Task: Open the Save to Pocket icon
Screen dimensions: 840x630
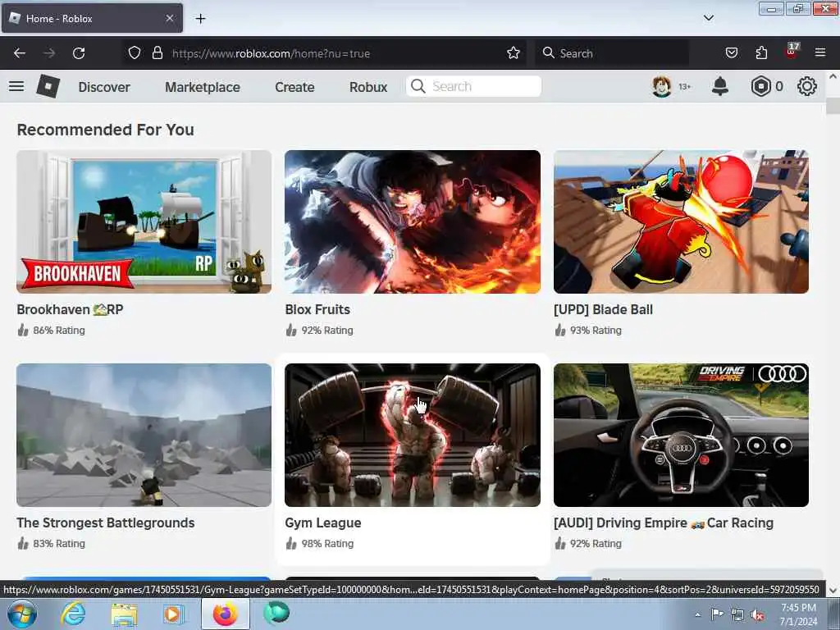Action: coord(731,53)
